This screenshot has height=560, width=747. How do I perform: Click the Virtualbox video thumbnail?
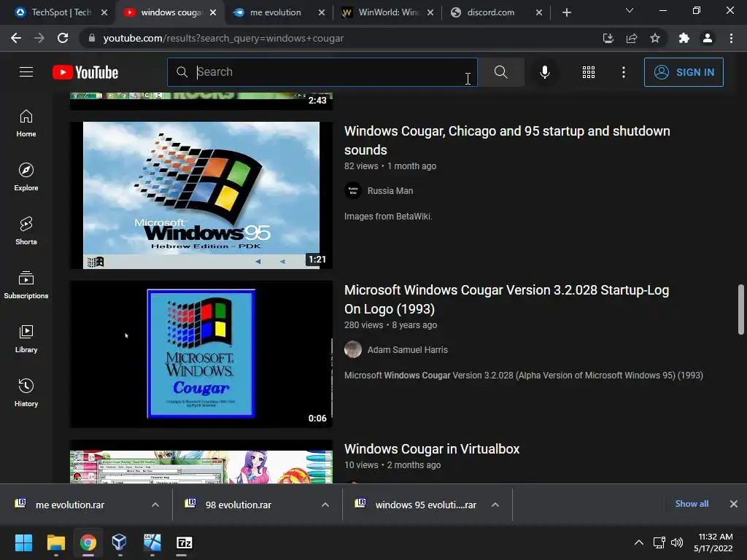[x=201, y=462]
